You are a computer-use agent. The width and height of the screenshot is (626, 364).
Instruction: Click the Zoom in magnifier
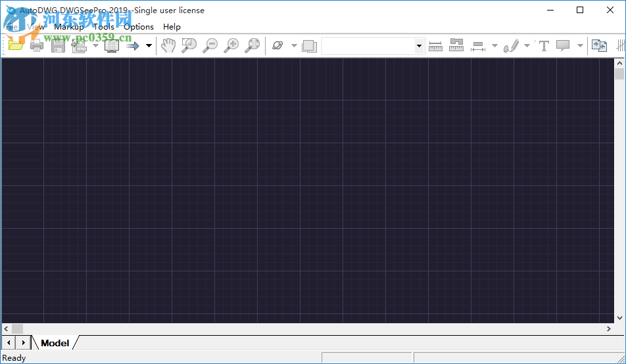point(231,45)
